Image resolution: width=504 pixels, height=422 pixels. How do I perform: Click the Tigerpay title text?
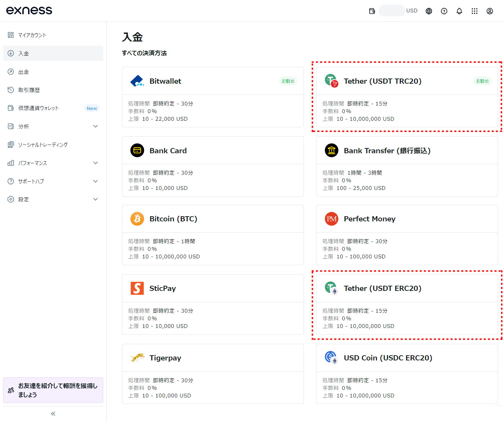click(165, 358)
